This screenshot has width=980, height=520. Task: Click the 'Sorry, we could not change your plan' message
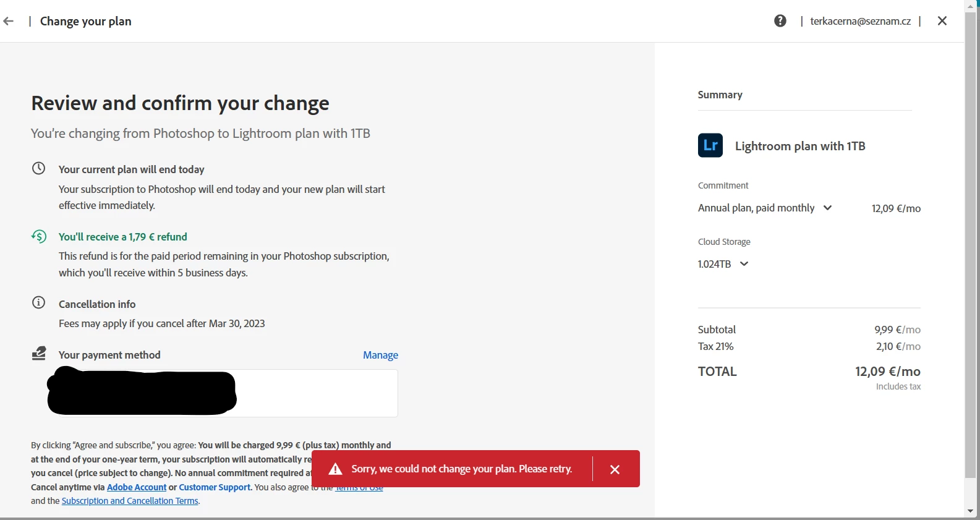tap(462, 469)
